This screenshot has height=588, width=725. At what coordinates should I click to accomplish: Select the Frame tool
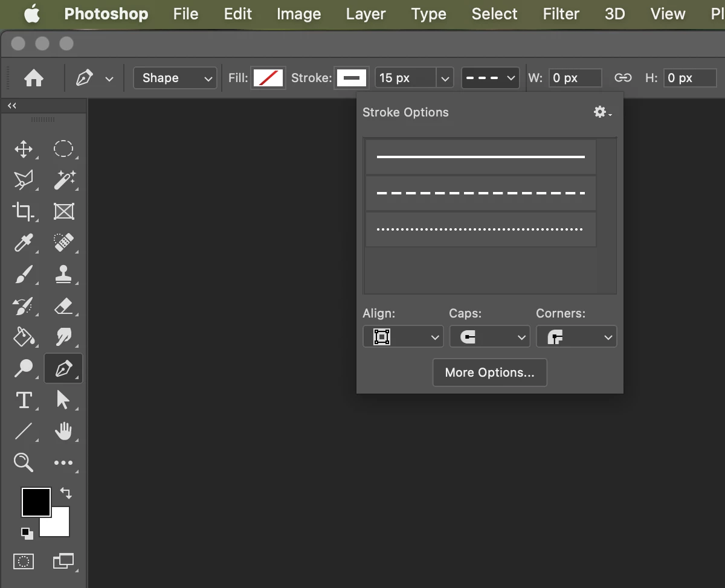coord(63,211)
